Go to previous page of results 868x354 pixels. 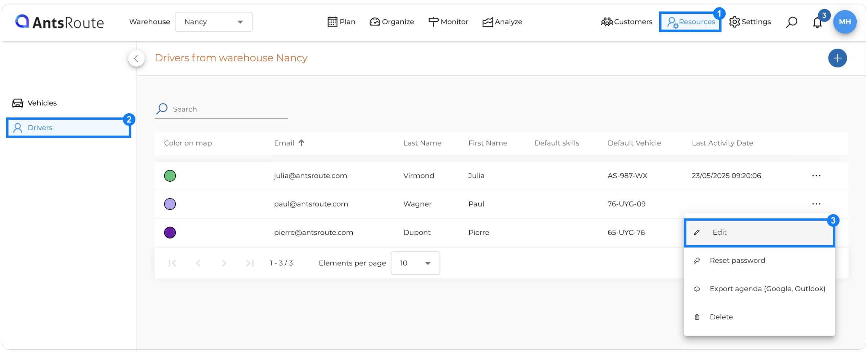click(198, 263)
